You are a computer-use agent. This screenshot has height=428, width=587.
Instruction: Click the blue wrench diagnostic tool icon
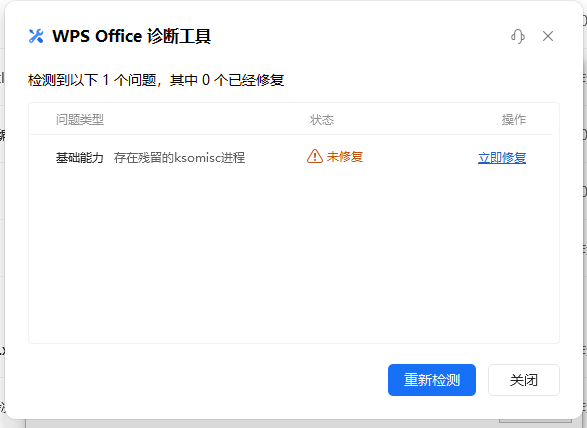(36, 36)
